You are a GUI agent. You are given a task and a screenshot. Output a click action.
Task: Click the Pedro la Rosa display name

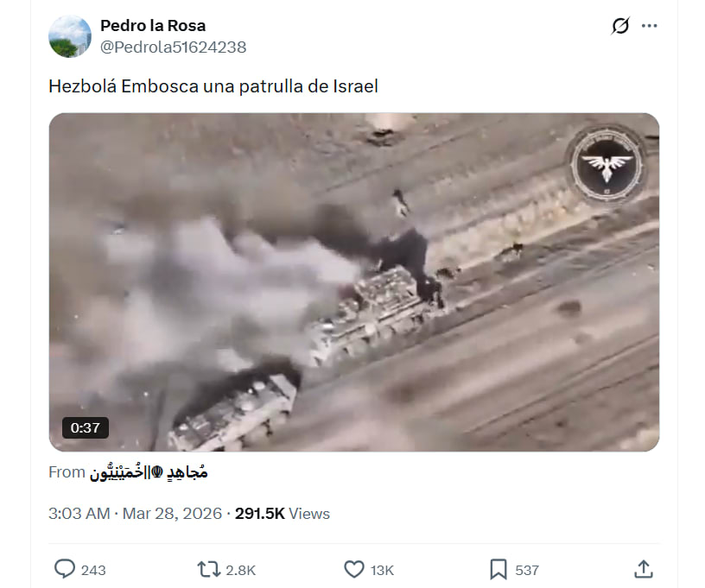[153, 26]
